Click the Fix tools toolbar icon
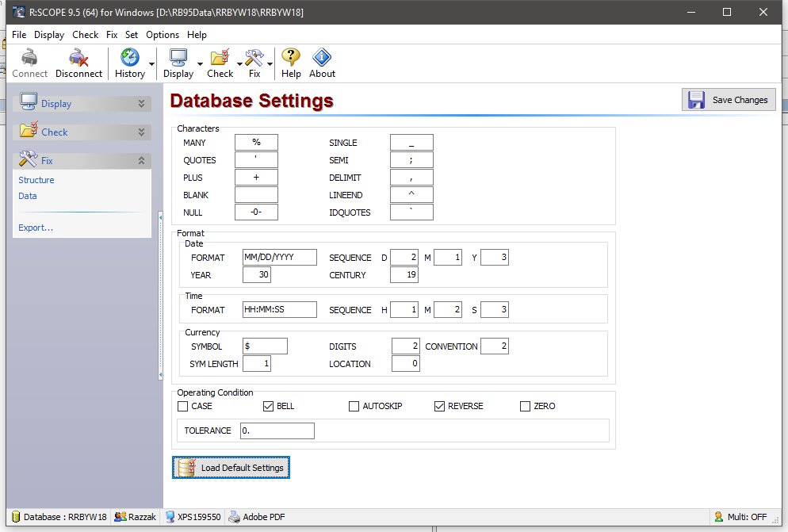 (x=254, y=58)
